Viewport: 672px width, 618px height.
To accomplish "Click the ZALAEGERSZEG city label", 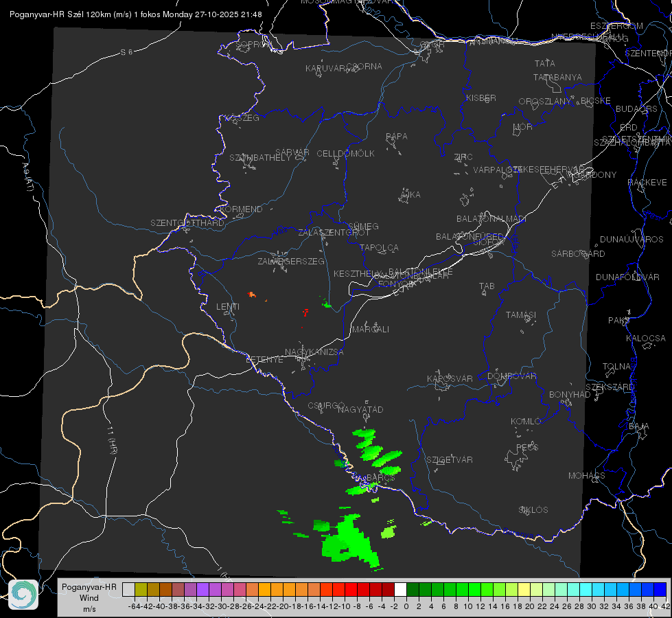I will pyautogui.click(x=290, y=261).
